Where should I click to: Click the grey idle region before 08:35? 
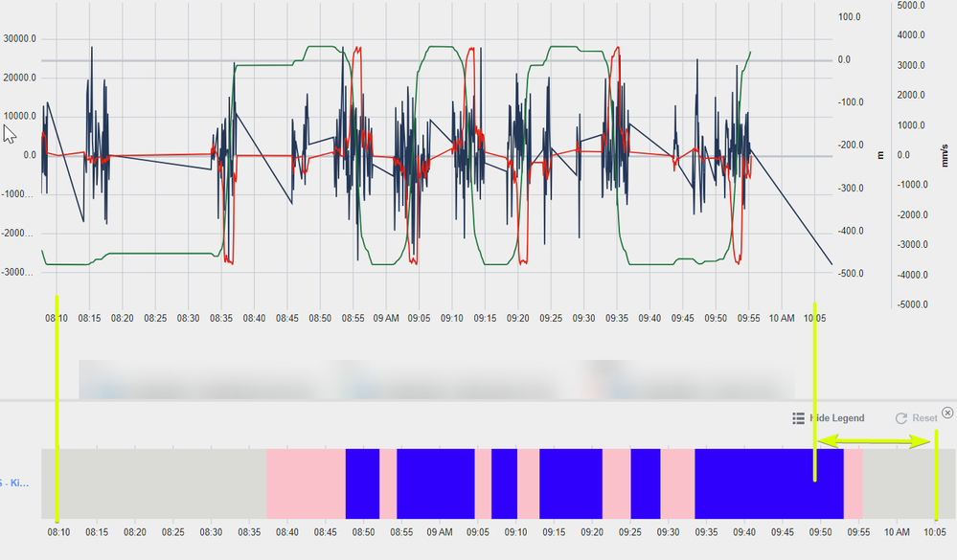click(x=154, y=483)
